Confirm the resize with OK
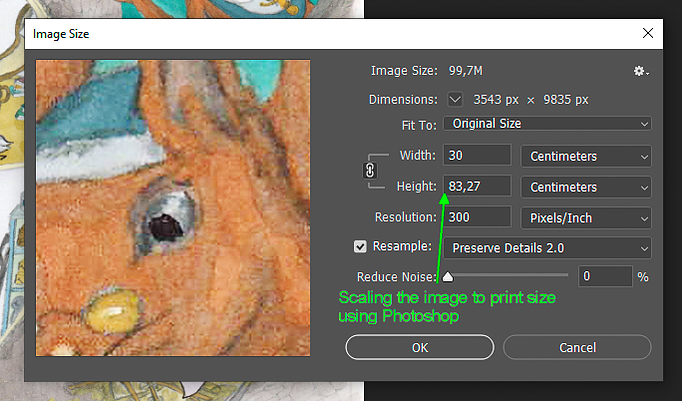Screen dimensions: 682x401 pyautogui.click(x=420, y=348)
